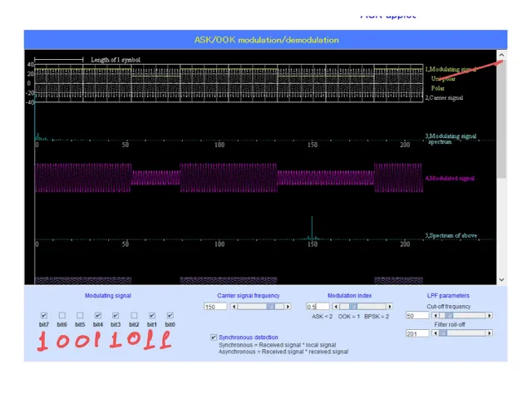This screenshot has height=399, width=532.
Task: Click the 'BPSK = 2' hint text
Action: [377, 317]
